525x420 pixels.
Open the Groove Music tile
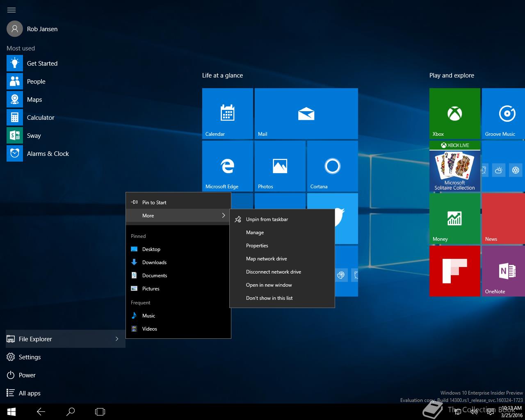pos(504,114)
